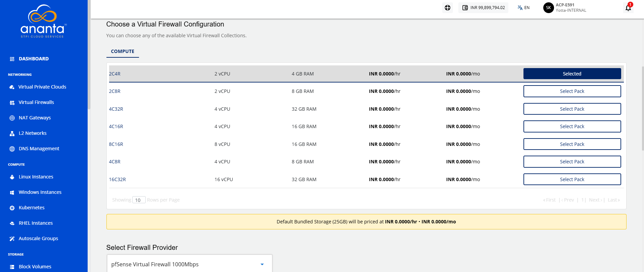Image resolution: width=644 pixels, height=272 pixels.
Task: Click the rows per page input
Action: pyautogui.click(x=139, y=200)
